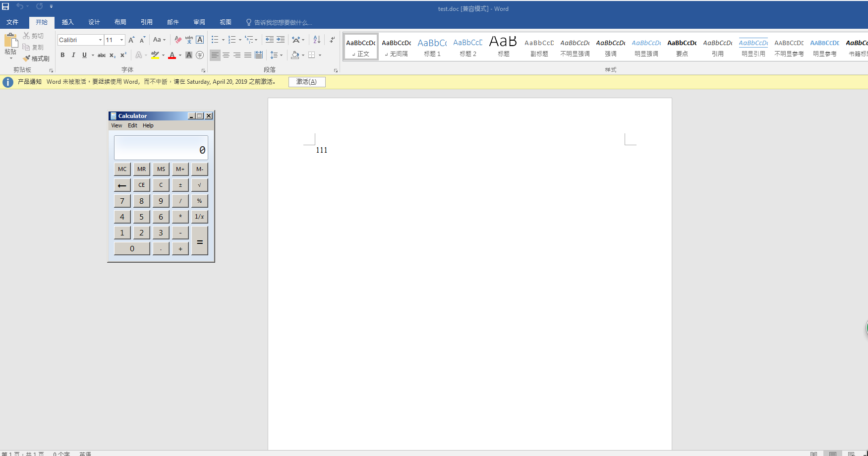This screenshot has height=456, width=868.
Task: Justify the paragraph text
Action: [x=248, y=55]
